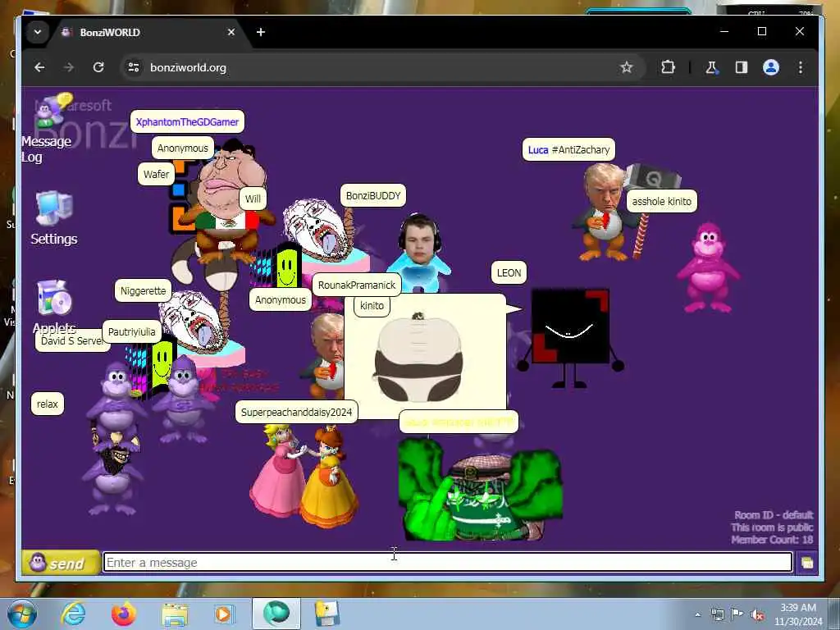Click the kinito name tag
This screenshot has width=840, height=630.
[372, 305]
